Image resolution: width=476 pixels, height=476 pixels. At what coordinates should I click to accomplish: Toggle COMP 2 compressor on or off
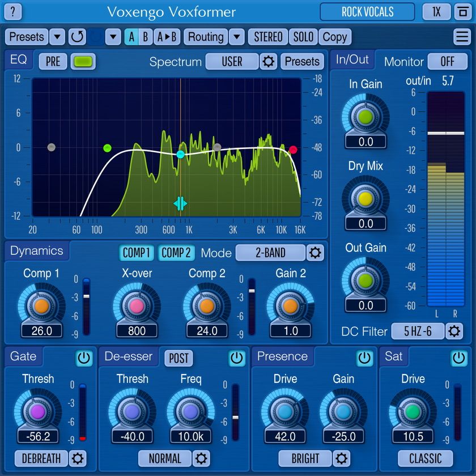[x=176, y=253]
